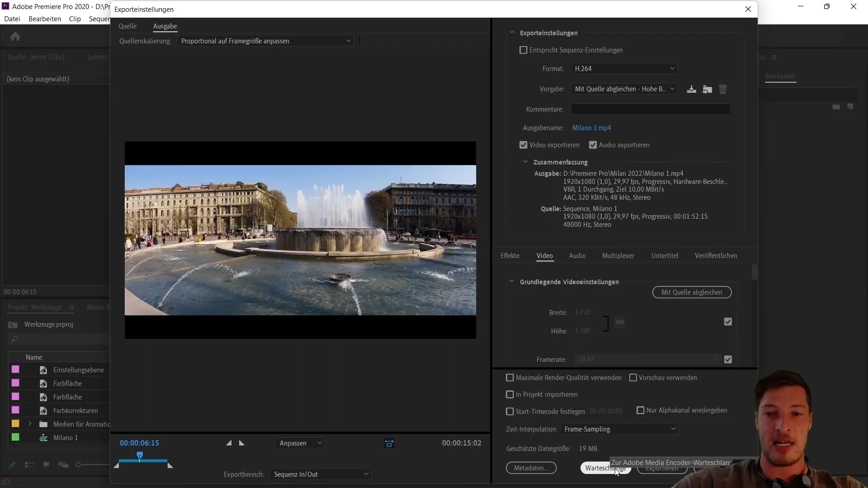Open the Datei menu
This screenshot has width=868, height=488.
click(x=12, y=19)
